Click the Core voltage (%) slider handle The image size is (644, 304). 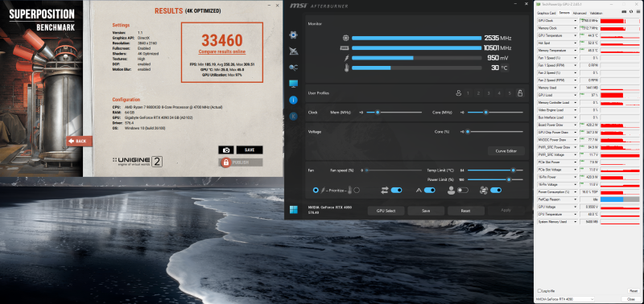(x=468, y=132)
